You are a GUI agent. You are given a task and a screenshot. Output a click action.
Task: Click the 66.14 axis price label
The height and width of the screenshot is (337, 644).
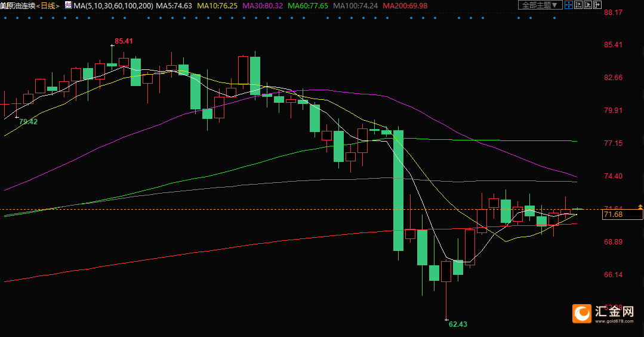613,274
